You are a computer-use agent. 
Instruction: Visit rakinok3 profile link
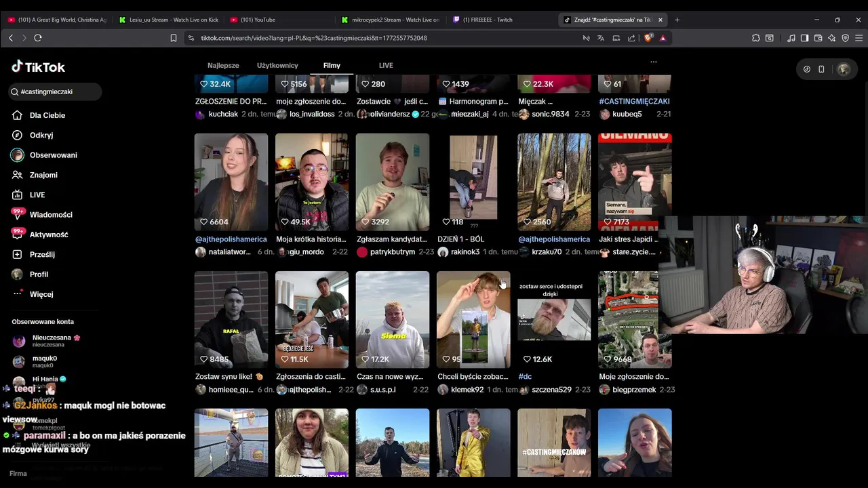(x=465, y=252)
